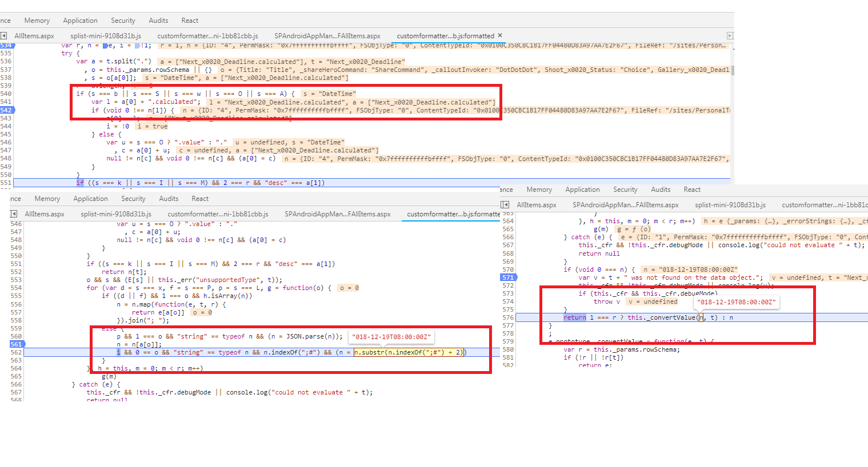The image size is (868, 467).
Task: Open React panel in bottom-left window
Action: [x=200, y=199]
